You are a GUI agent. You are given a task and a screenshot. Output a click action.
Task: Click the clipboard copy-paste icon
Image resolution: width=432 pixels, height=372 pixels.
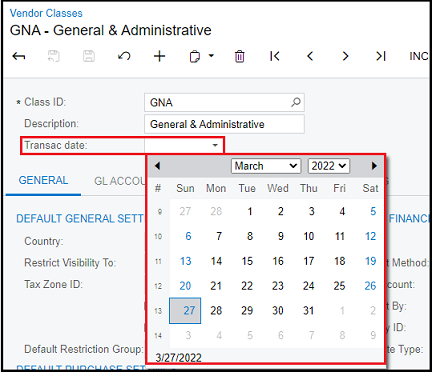tap(195, 56)
